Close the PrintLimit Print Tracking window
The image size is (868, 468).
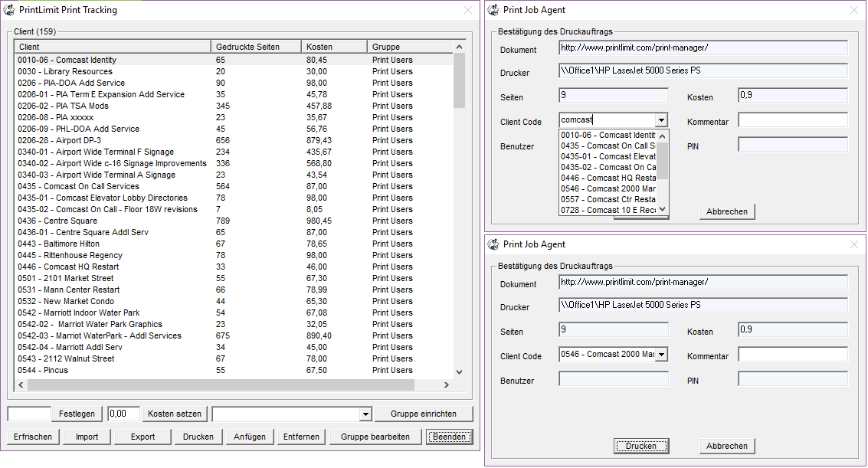(x=468, y=10)
